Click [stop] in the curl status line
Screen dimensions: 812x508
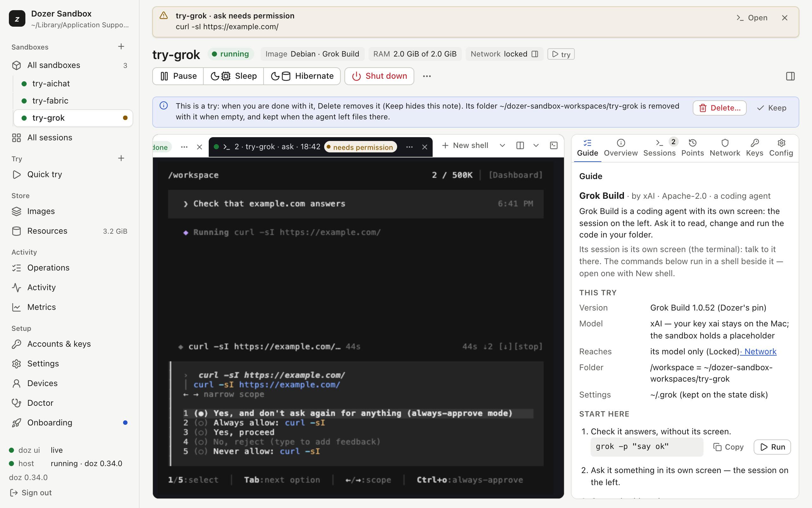click(528, 347)
